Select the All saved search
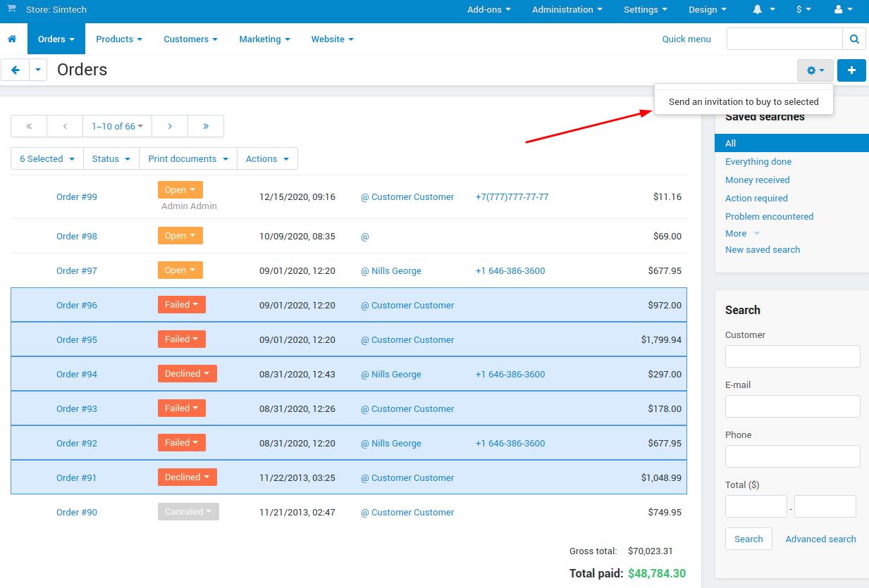This screenshot has height=588, width=869. (x=792, y=143)
